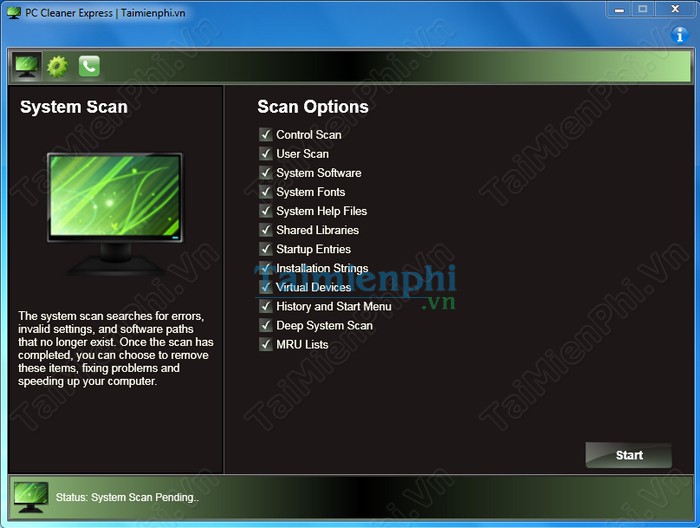
Task: Toggle History and Start Menu checkbox
Action: (x=266, y=306)
